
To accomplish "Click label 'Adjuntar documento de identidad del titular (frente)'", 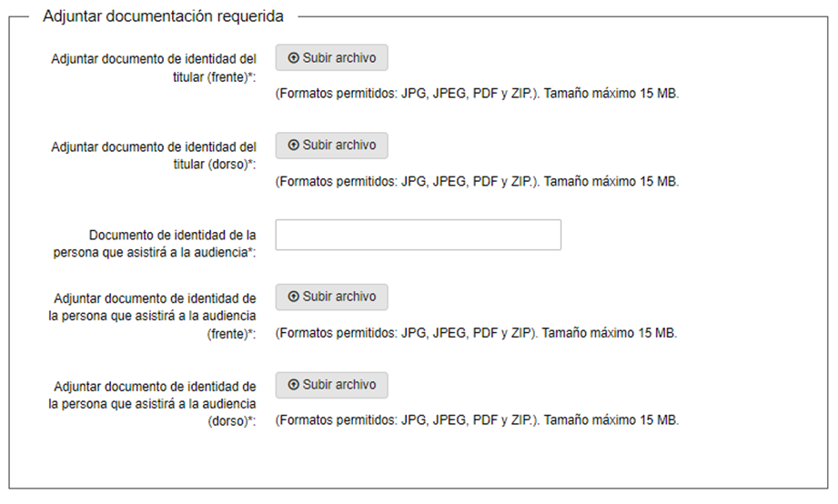I will pyautogui.click(x=154, y=68).
